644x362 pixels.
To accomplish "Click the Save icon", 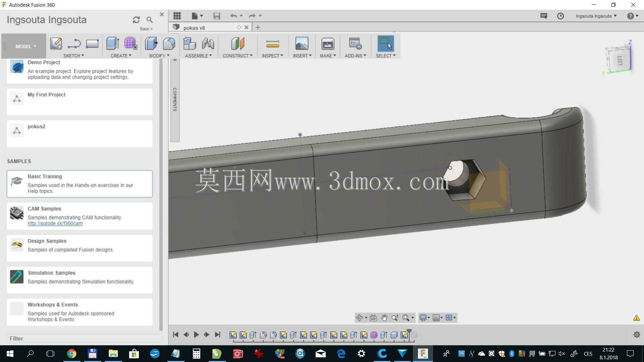I will pyautogui.click(x=217, y=16).
